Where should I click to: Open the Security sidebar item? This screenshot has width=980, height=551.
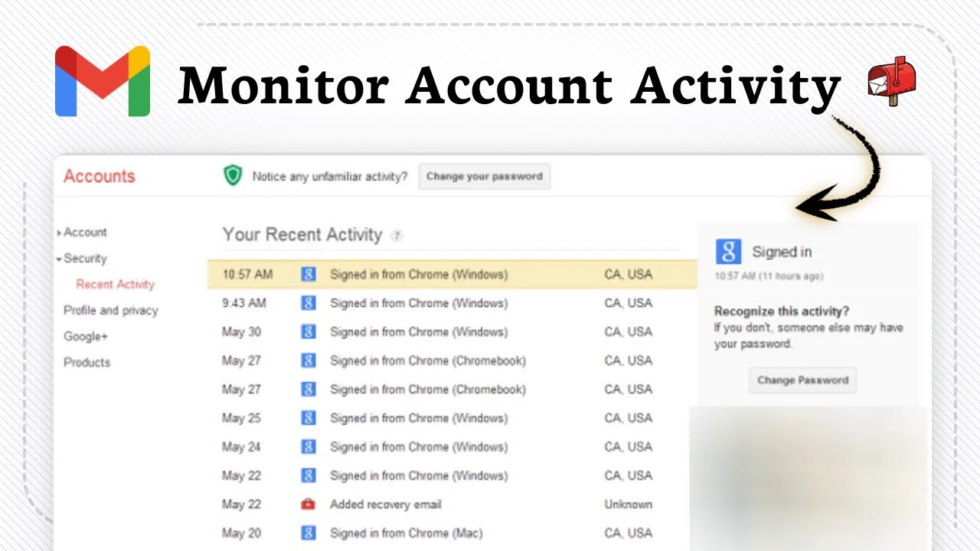tap(85, 258)
